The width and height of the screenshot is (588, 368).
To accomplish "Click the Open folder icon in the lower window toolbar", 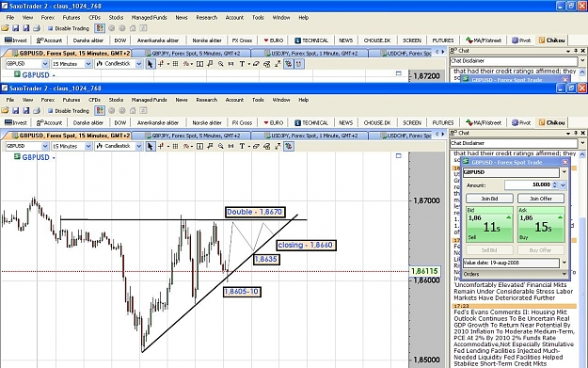I will pos(5,111).
